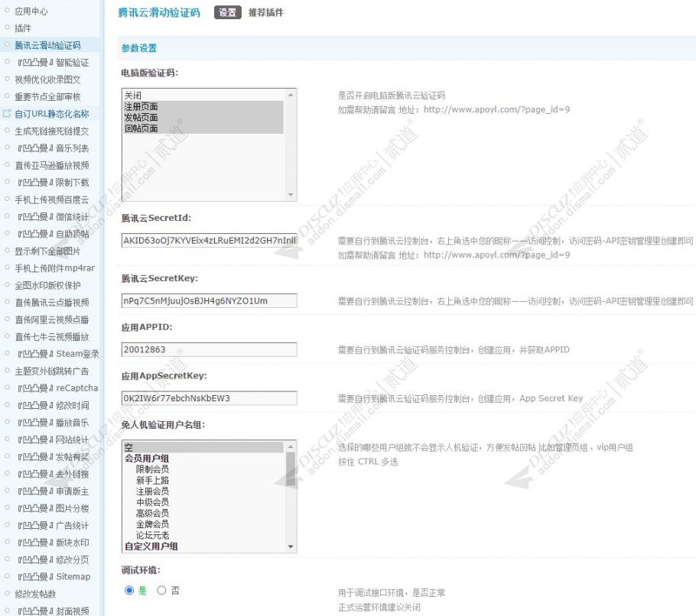Image resolution: width=696 pixels, height=616 pixels.
Task: Focus the 腾讯云SecretId input field
Action: [209, 241]
